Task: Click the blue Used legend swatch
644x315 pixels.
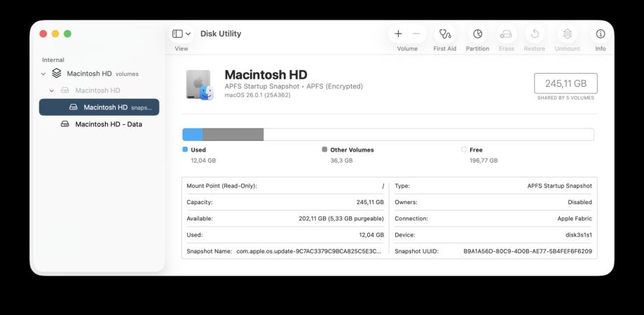Action: point(185,149)
